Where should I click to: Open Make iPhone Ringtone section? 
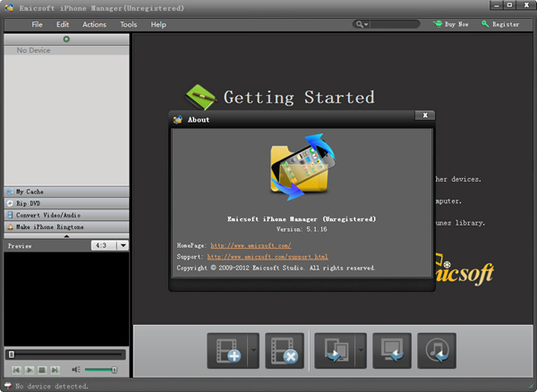click(66, 226)
